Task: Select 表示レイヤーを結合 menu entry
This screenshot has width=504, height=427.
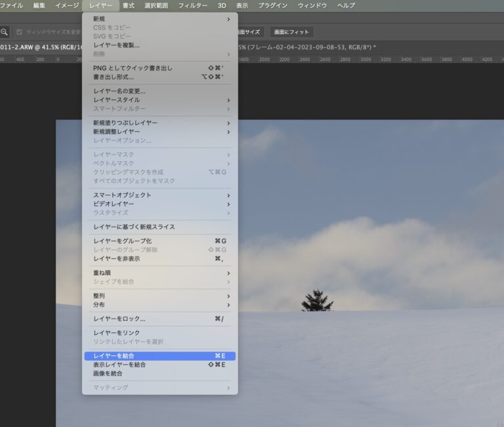Action: pyautogui.click(x=119, y=365)
